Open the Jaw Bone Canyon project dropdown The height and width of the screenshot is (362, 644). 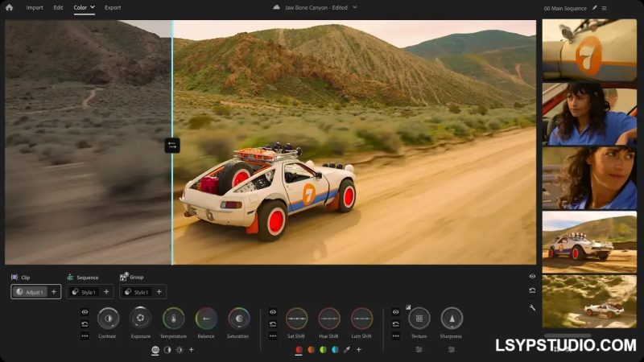click(x=355, y=7)
